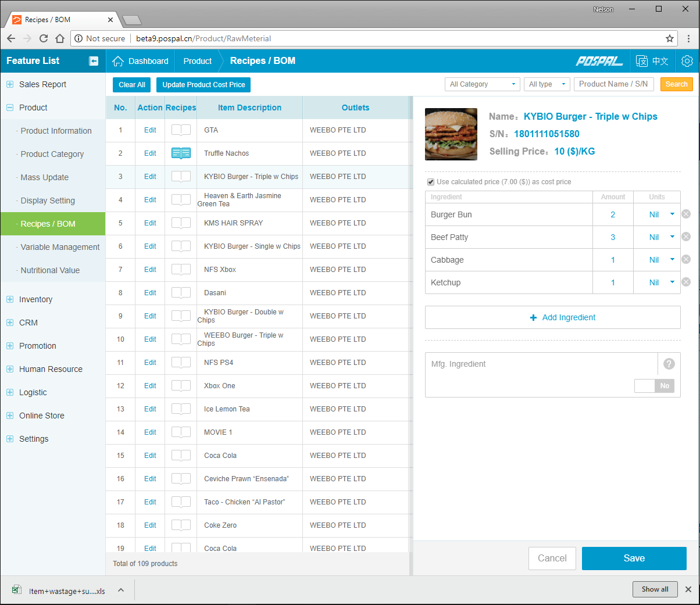Remove the Ketchup ingredient
The image size is (700, 605).
coord(686,282)
